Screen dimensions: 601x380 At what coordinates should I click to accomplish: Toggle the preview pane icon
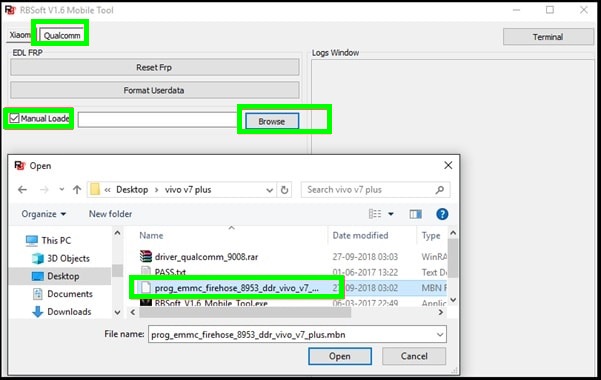[415, 214]
